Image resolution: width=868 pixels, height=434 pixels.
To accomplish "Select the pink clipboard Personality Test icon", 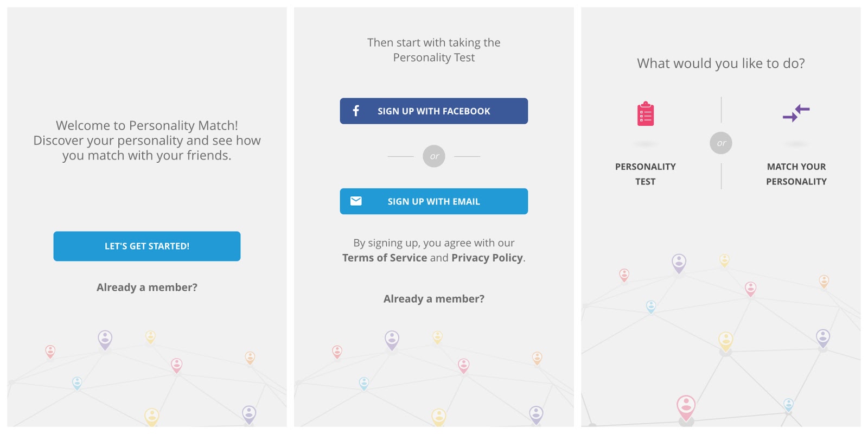I will point(645,114).
